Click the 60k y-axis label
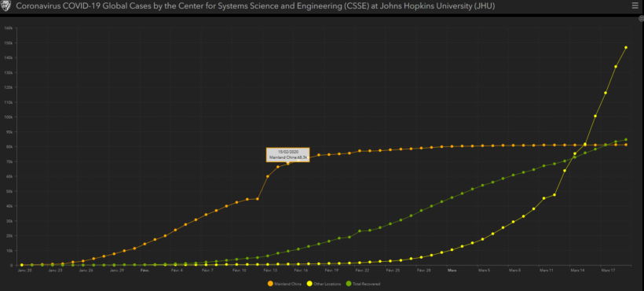 (x=10, y=176)
